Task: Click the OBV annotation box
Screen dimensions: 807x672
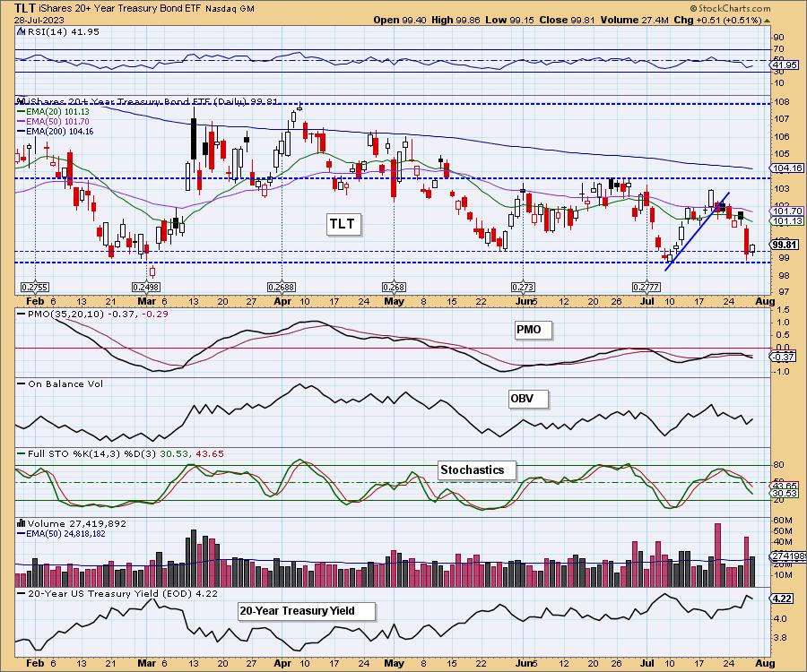Action: coord(527,399)
